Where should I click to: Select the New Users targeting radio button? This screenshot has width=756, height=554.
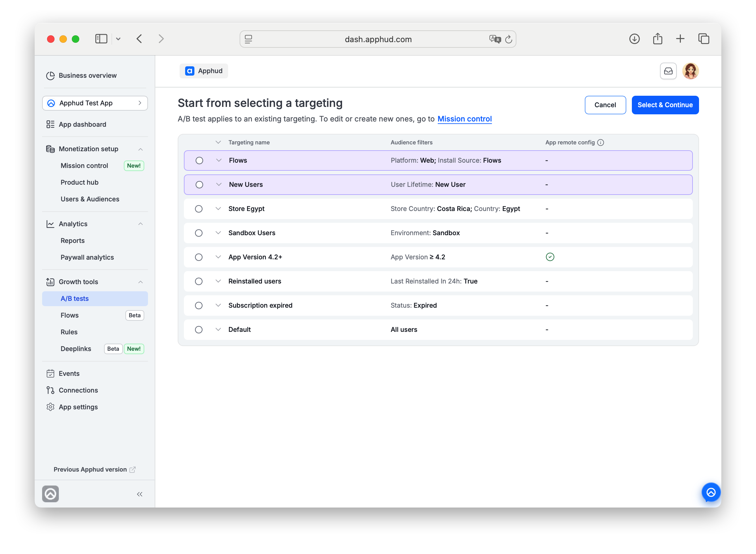199,185
